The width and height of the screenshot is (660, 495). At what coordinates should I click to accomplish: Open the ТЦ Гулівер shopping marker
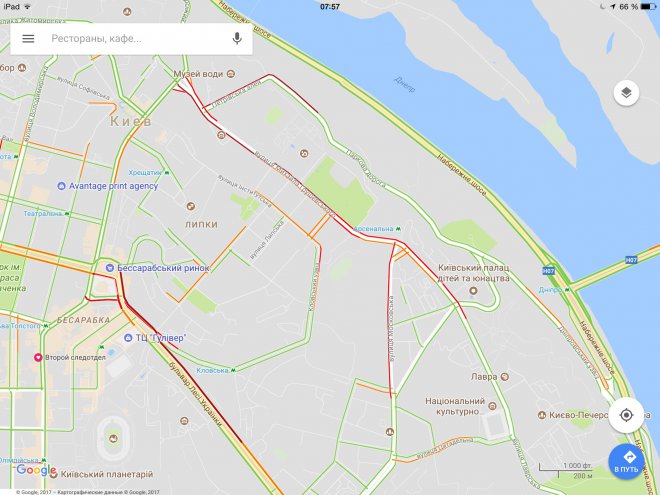[x=128, y=338]
